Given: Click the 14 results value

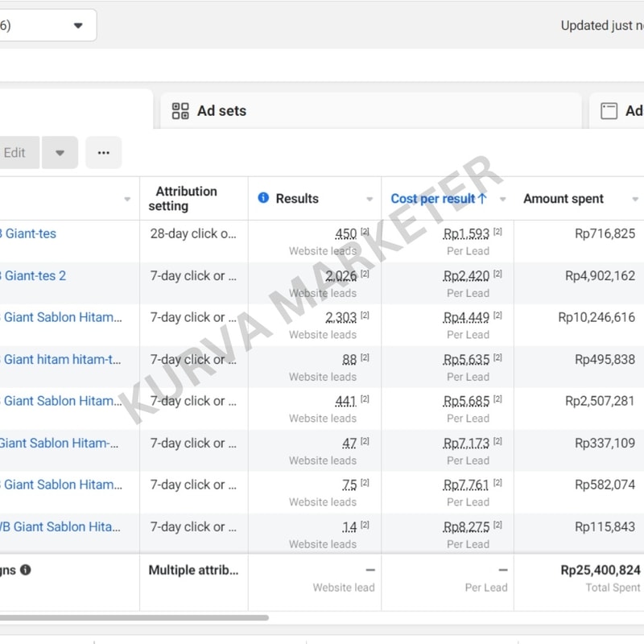Looking at the screenshot, I should pos(349,527).
